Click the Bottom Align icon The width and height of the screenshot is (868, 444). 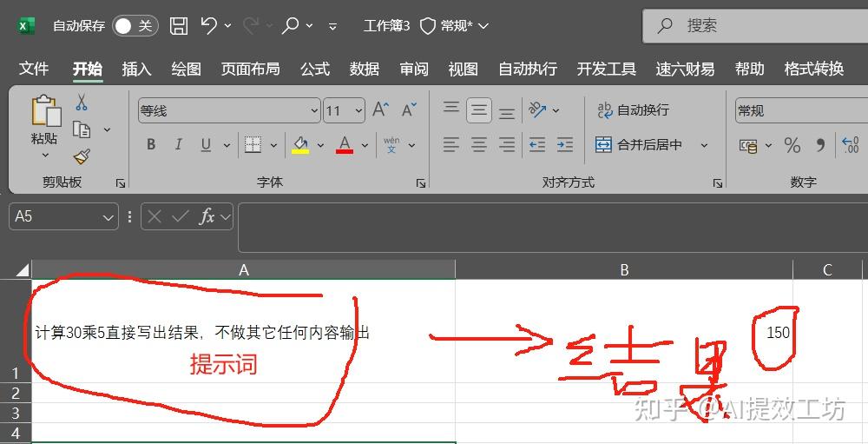tap(507, 113)
